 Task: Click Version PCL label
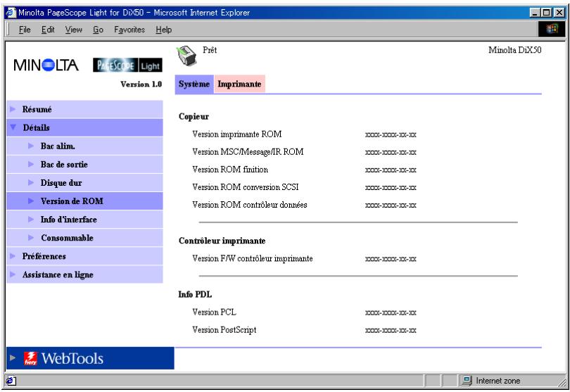coord(214,312)
